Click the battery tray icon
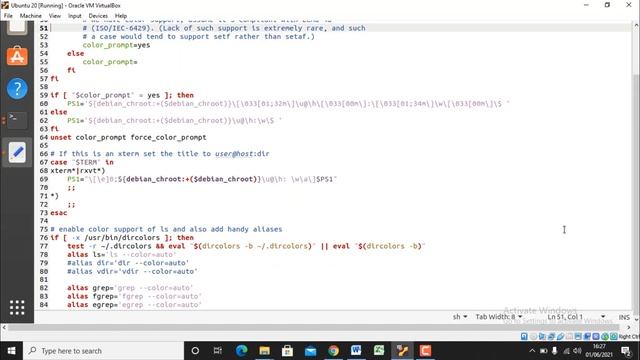Viewport: 640px width, 360px height. pyautogui.click(x=544, y=351)
